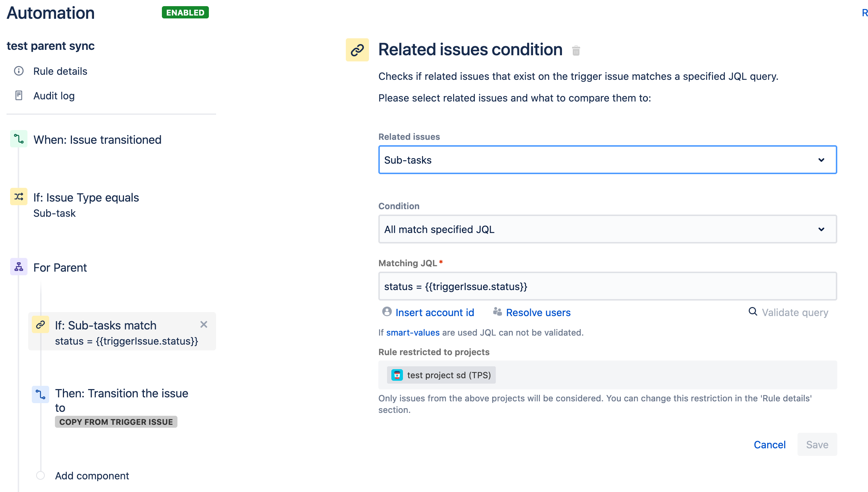Click the purple For Parent branch icon
The width and height of the screenshot is (868, 492).
tap(18, 267)
